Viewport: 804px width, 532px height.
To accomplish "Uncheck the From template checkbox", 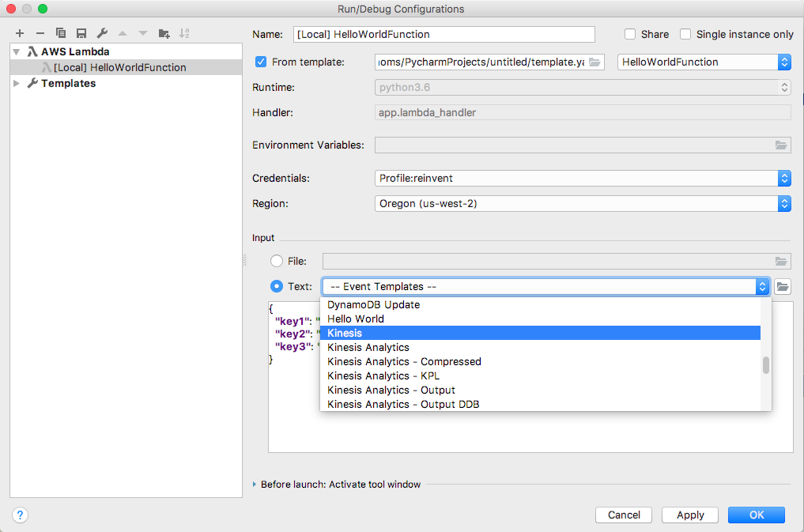I will click(261, 62).
